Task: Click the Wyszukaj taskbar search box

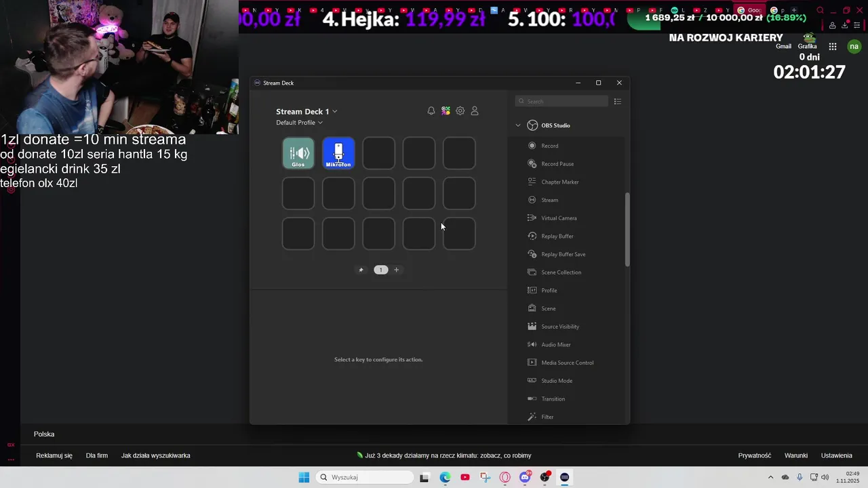Action: pyautogui.click(x=365, y=477)
